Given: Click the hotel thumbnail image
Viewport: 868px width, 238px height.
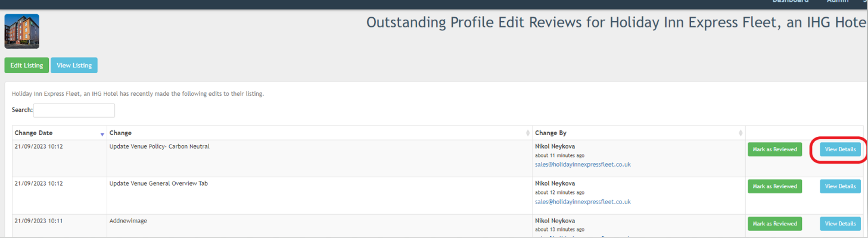Looking at the screenshot, I should pos(22,32).
